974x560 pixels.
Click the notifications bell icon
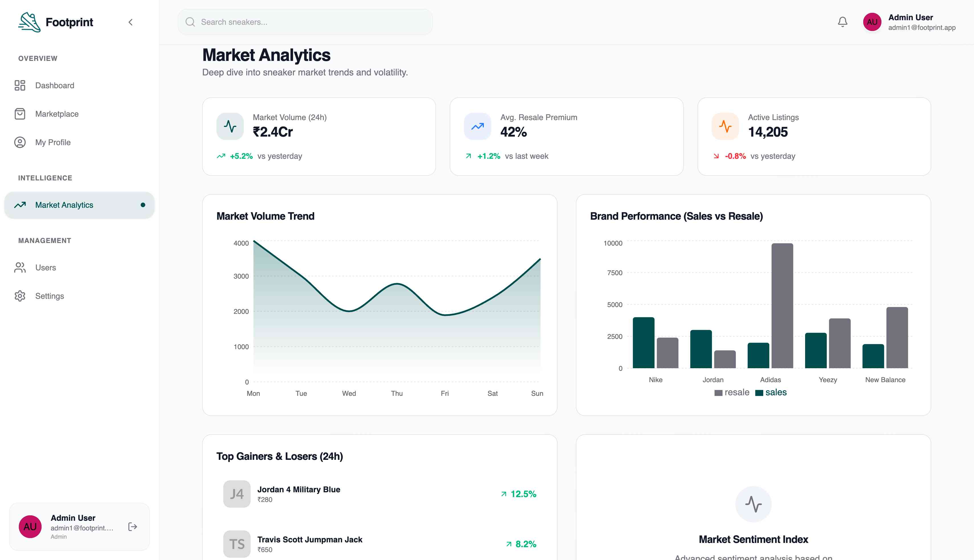click(842, 22)
